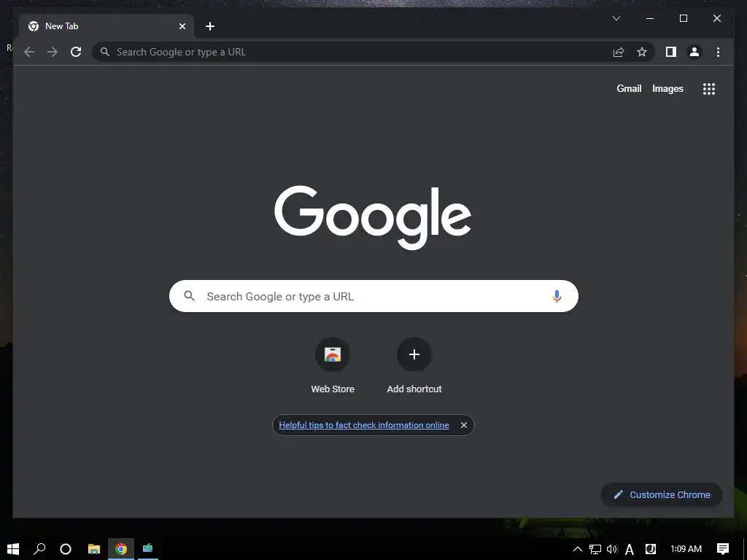This screenshot has height=560, width=747.
Task: Minimize the Chrome window
Action: (650, 18)
